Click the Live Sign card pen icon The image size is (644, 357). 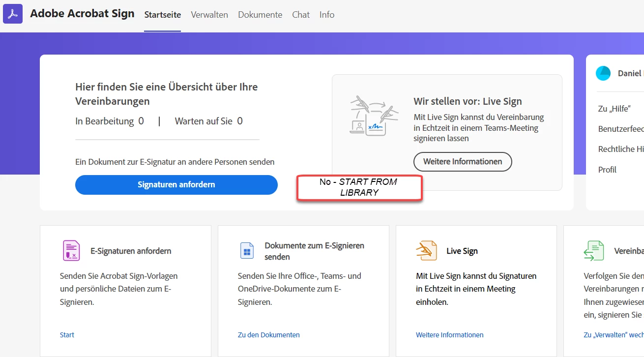point(426,251)
